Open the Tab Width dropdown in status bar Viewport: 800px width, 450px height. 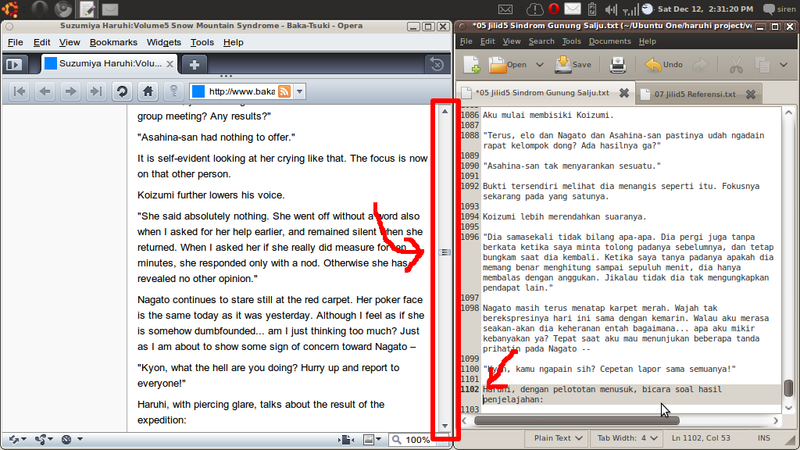628,438
